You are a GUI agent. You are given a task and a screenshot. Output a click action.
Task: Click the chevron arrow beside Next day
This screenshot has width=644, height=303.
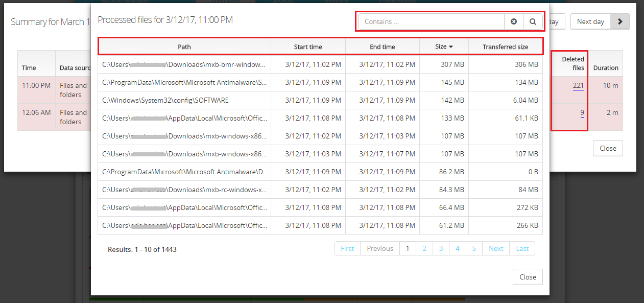coord(619,21)
